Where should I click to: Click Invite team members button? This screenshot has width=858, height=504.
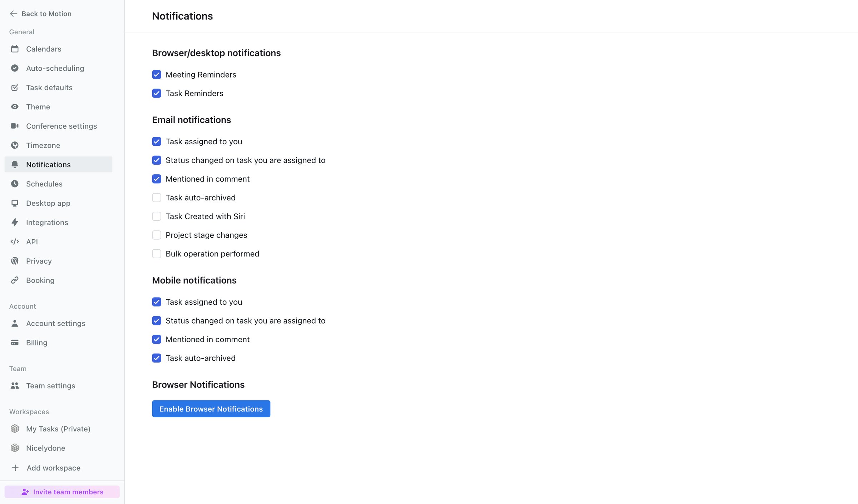coord(62,492)
